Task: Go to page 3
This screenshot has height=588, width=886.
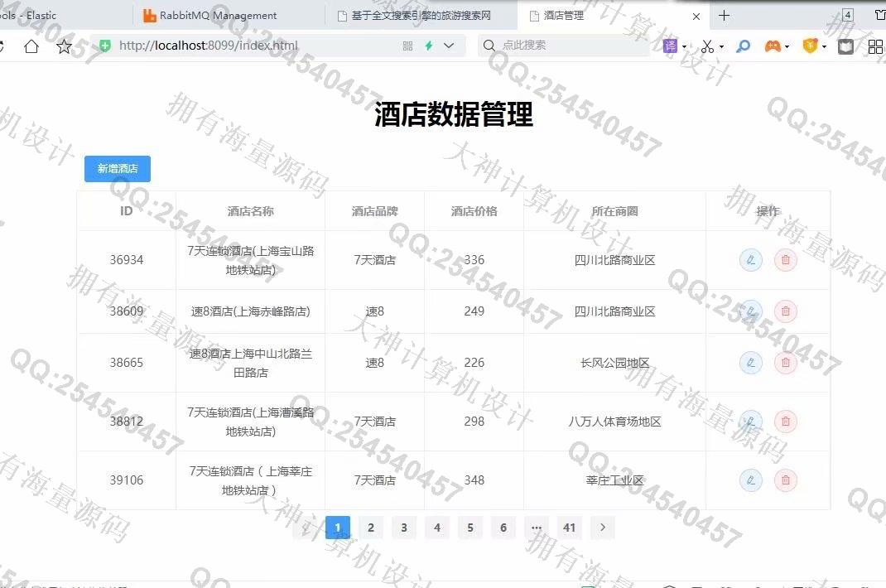Action: pos(404,528)
